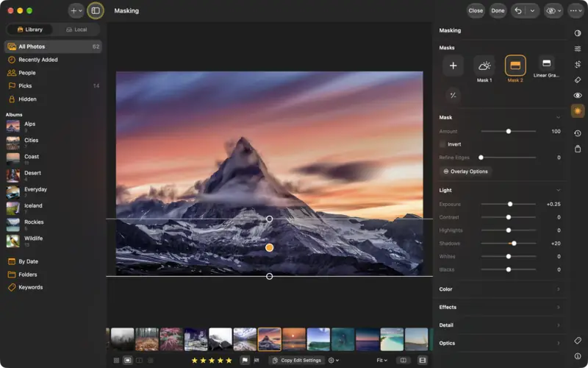The image size is (588, 368).
Task: Click the active masking tool icon
Action: (x=578, y=111)
